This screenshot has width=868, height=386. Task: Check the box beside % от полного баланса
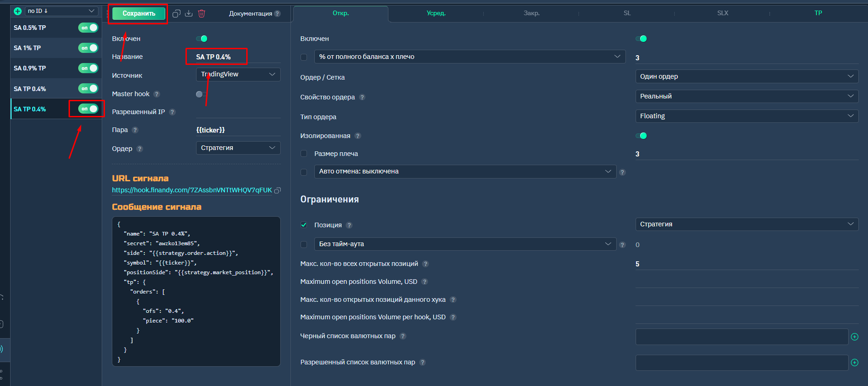tap(304, 57)
